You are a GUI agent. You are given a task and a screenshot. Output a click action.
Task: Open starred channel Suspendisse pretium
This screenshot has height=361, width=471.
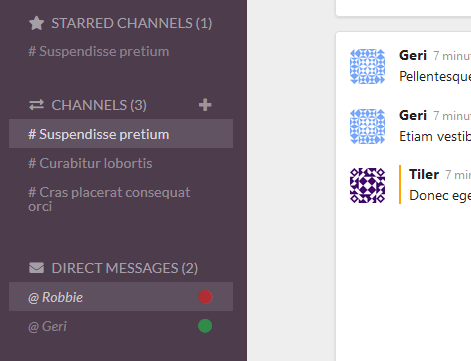pyautogui.click(x=99, y=51)
